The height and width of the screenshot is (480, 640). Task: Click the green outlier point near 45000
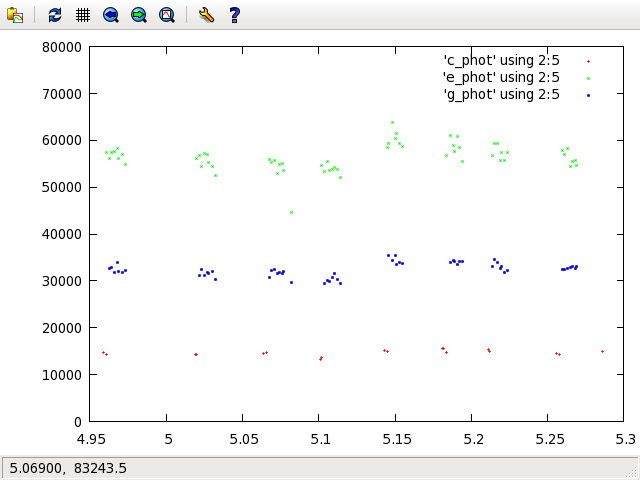pyautogui.click(x=291, y=213)
